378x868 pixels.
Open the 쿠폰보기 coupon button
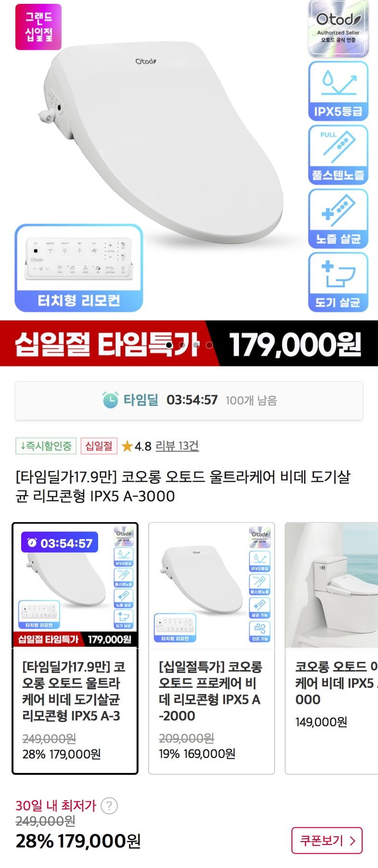point(327,841)
